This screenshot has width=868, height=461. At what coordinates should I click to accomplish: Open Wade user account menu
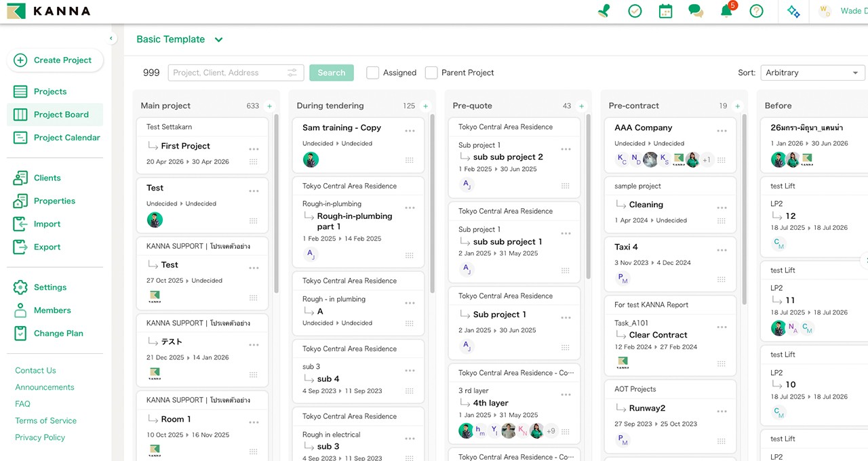coord(842,11)
